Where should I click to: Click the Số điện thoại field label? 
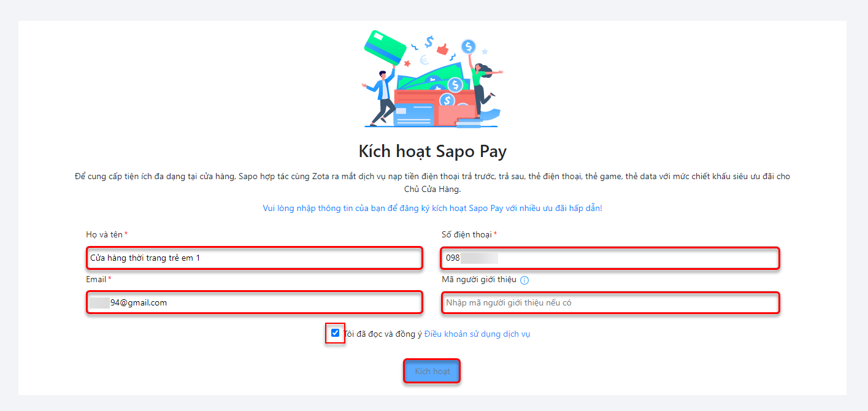(466, 235)
